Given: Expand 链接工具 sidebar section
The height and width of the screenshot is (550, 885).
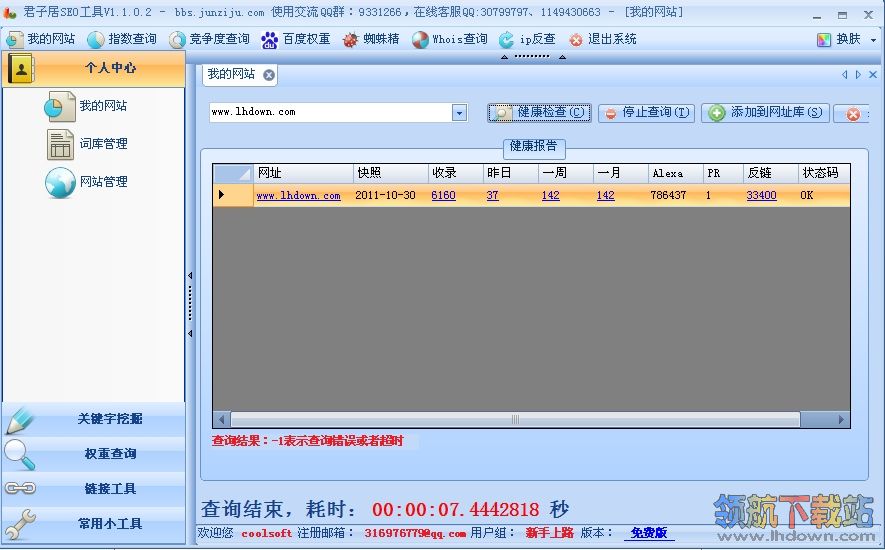Looking at the screenshot, I should tap(94, 489).
